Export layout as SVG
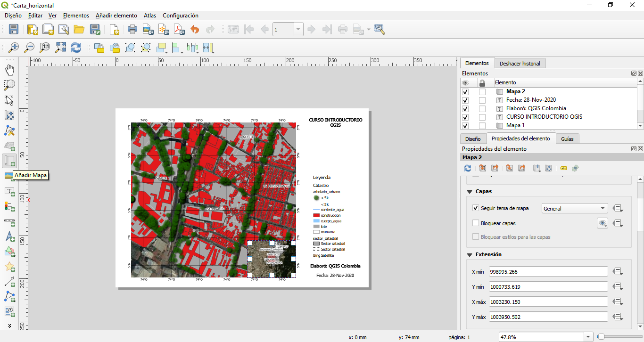 point(164,29)
